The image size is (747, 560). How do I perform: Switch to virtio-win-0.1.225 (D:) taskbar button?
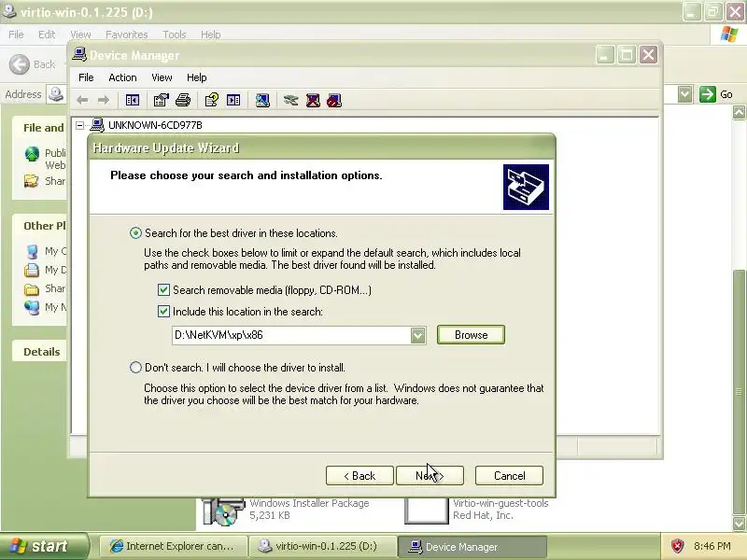pyautogui.click(x=322, y=546)
